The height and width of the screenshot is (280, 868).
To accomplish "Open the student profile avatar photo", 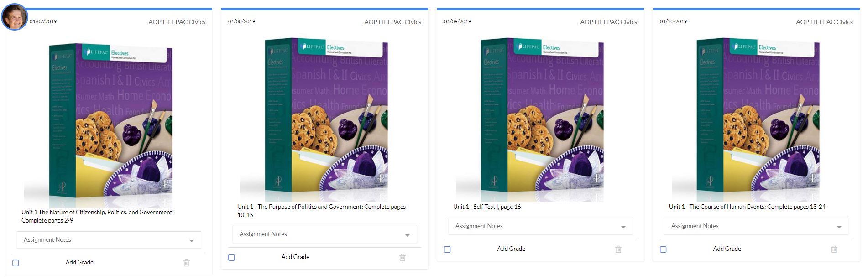I will (x=15, y=17).
